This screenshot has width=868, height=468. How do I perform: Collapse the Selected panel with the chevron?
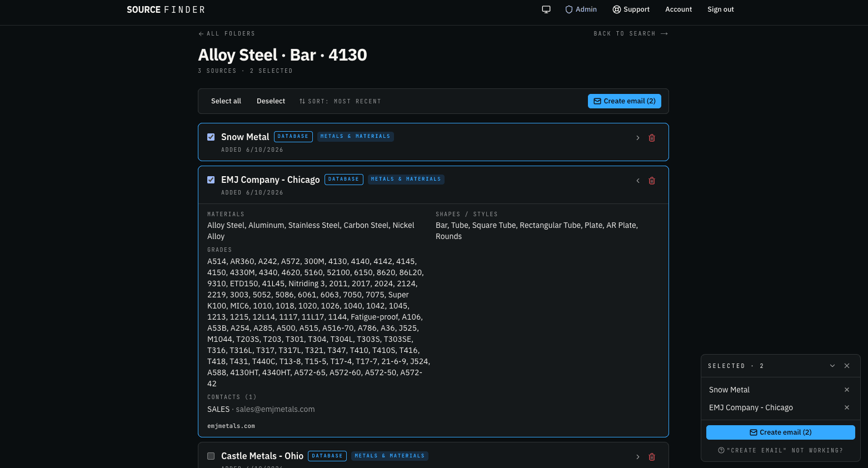click(x=832, y=366)
